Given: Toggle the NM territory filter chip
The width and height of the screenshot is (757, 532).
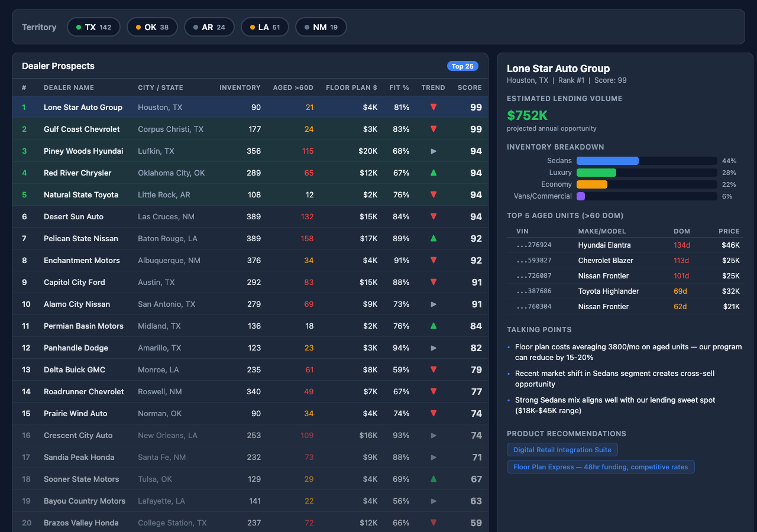Looking at the screenshot, I should [x=321, y=27].
